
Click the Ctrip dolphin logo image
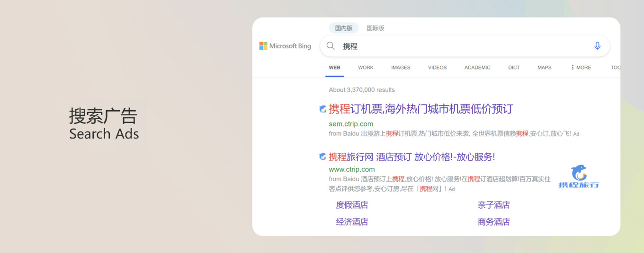[579, 177]
